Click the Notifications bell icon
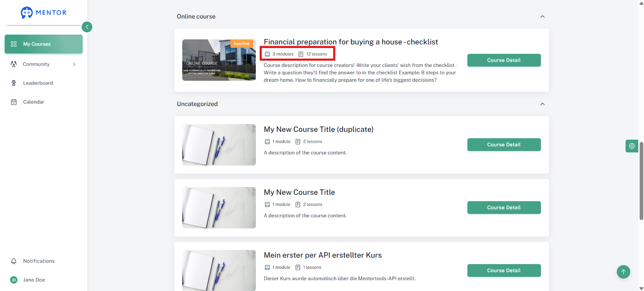The image size is (644, 291). 14,261
